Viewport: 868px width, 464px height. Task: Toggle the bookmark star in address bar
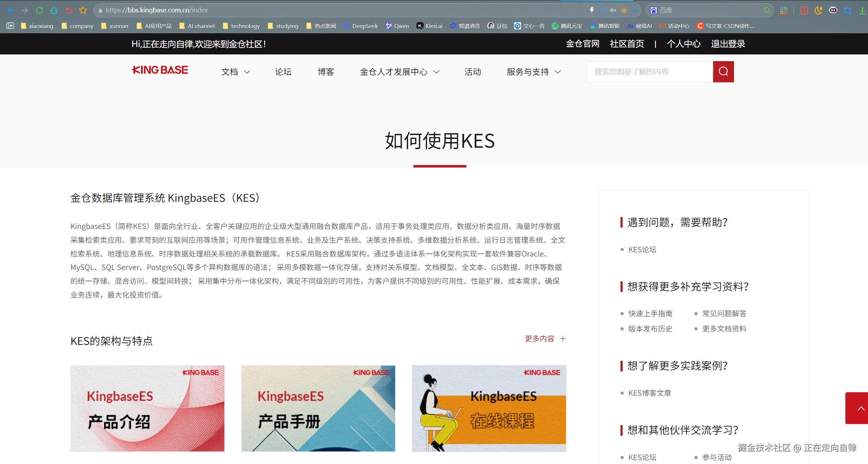click(x=624, y=10)
